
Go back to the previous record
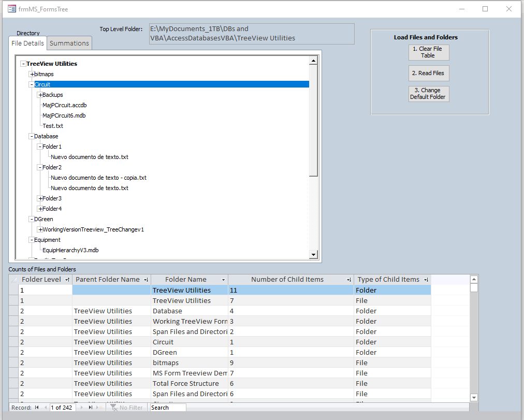point(45,408)
